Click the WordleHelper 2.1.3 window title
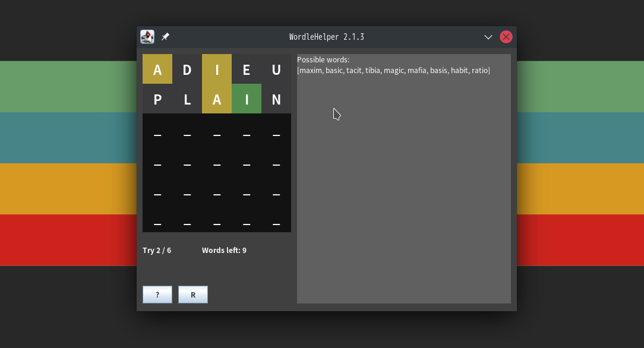Viewport: 644px width, 348px height. coord(327,37)
